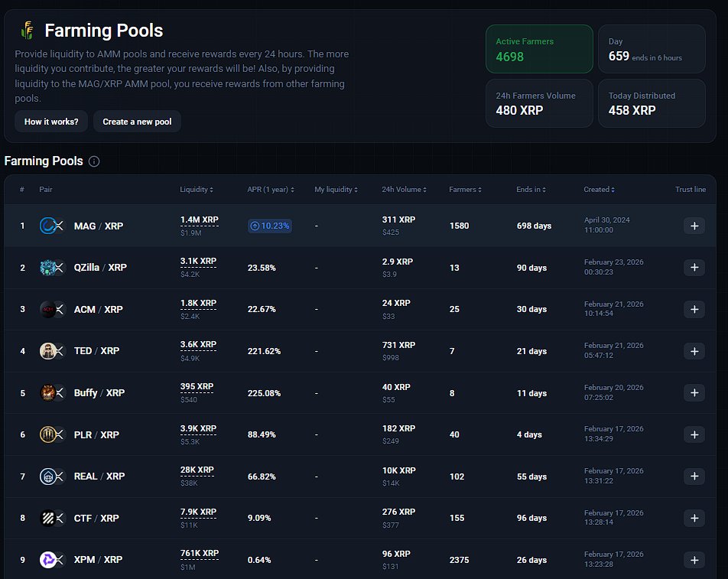The image size is (728, 579).
Task: Click the TED token pair icon
Action: click(x=51, y=351)
